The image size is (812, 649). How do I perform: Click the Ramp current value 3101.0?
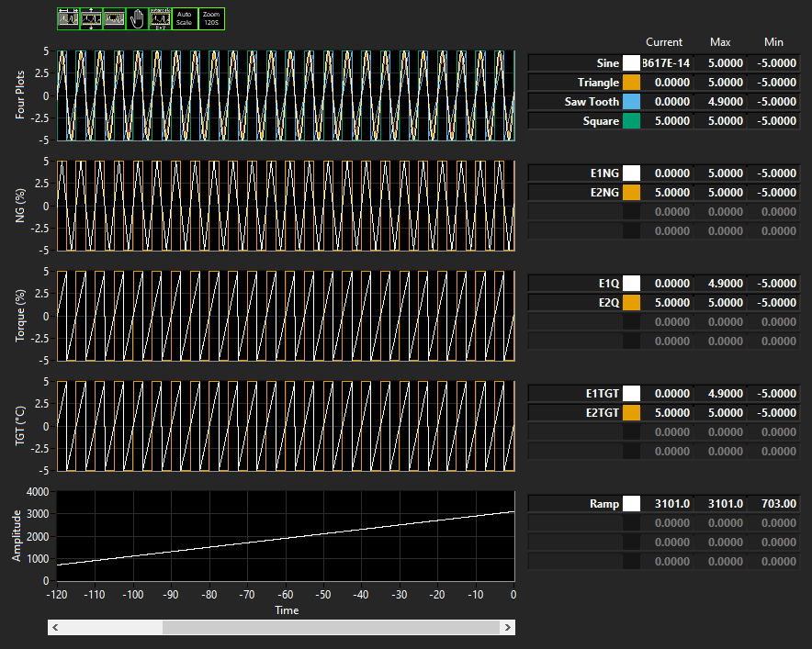(671, 504)
